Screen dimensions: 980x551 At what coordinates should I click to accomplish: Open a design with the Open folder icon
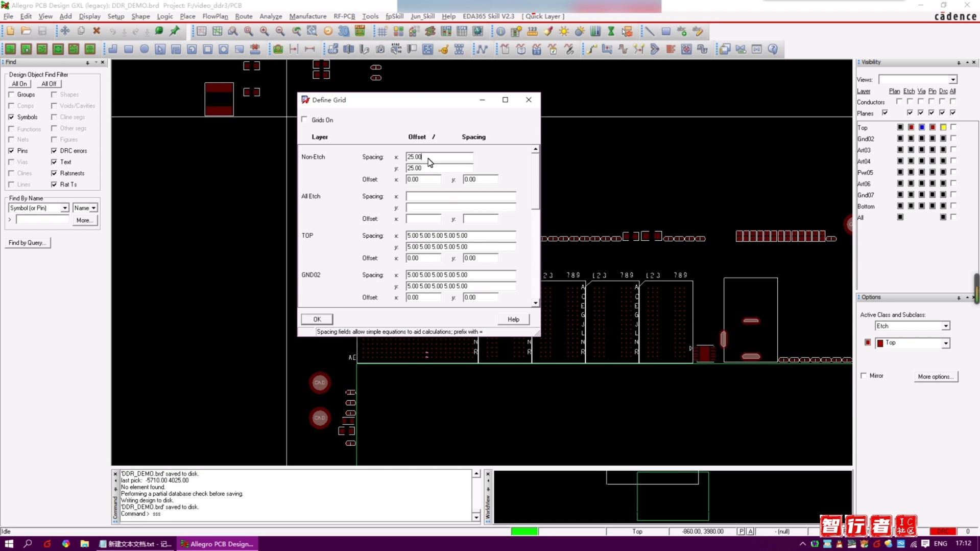[x=26, y=31]
